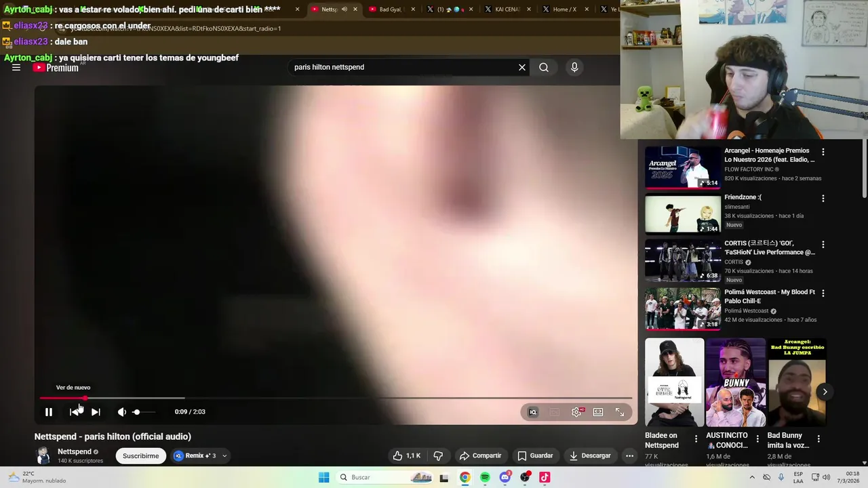Image resolution: width=868 pixels, height=488 pixels.
Task: Dislike the video
Action: [x=438, y=455]
